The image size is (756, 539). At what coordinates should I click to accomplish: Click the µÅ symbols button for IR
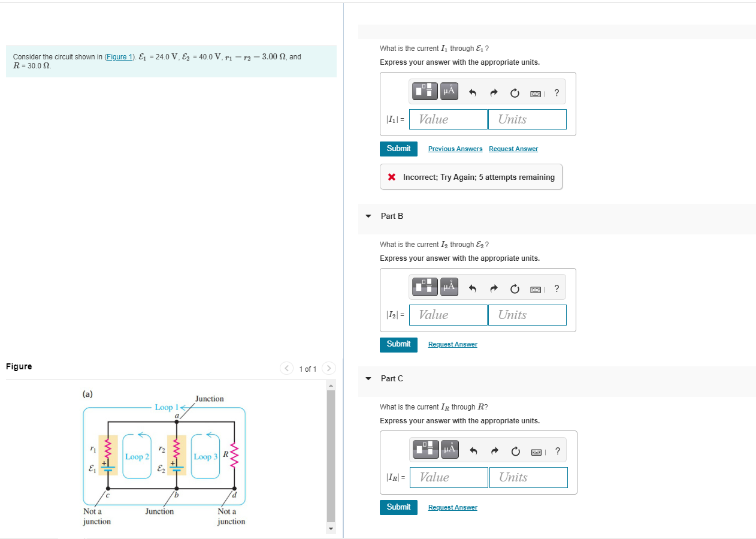pyautogui.click(x=450, y=450)
